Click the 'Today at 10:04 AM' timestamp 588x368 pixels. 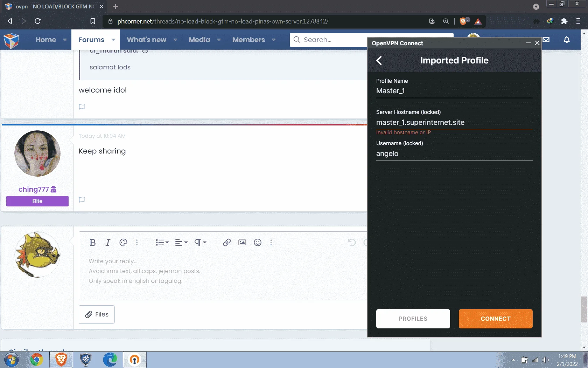pos(102,136)
